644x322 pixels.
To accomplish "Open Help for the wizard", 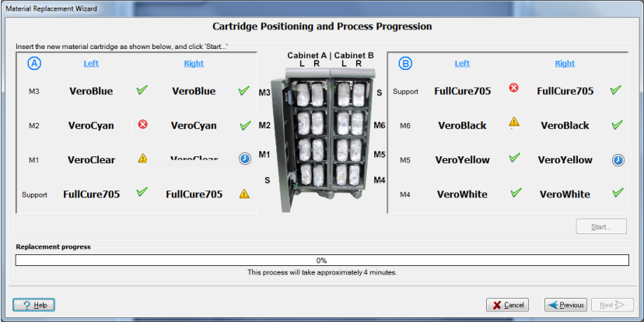I will (33, 305).
